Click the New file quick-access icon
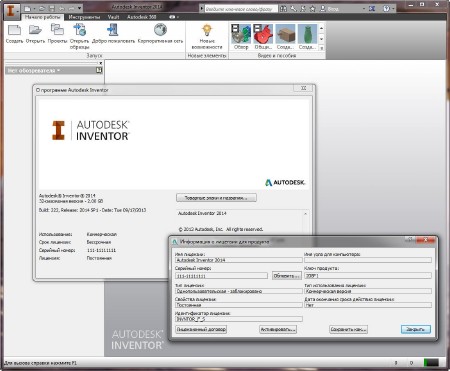The image size is (450, 371). click(x=28, y=8)
